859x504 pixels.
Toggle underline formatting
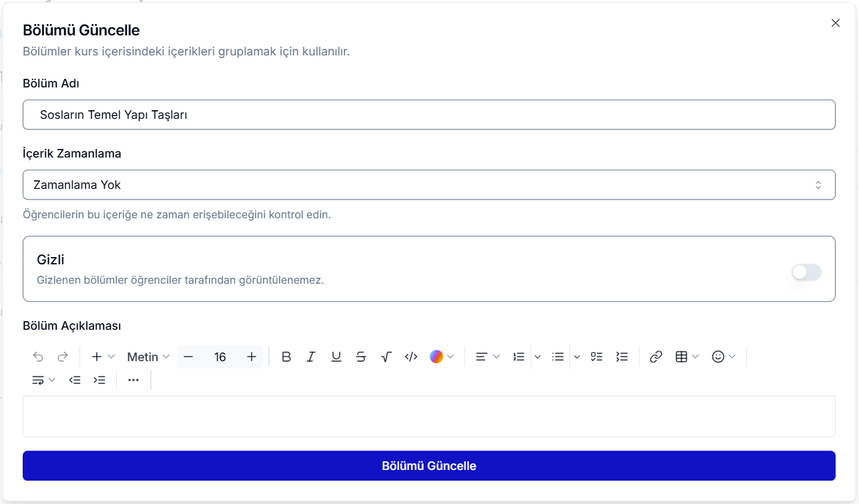coord(336,357)
